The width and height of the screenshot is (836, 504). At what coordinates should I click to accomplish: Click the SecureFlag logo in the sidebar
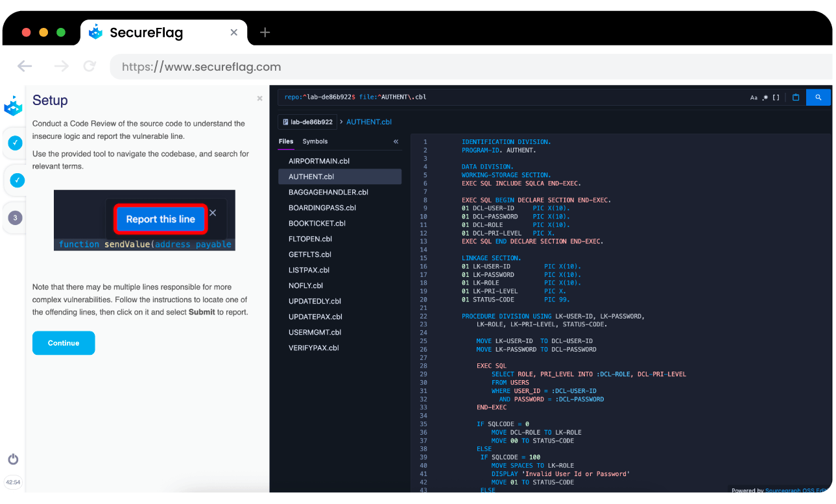pos(13,106)
